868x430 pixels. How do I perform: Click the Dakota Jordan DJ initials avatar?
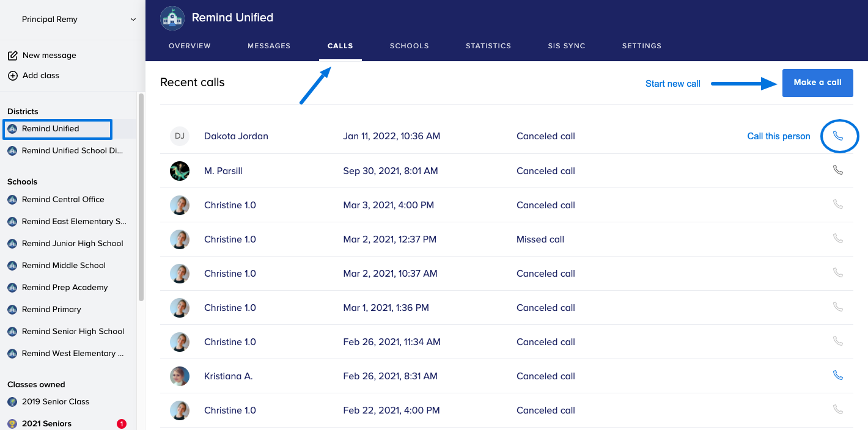tap(180, 136)
